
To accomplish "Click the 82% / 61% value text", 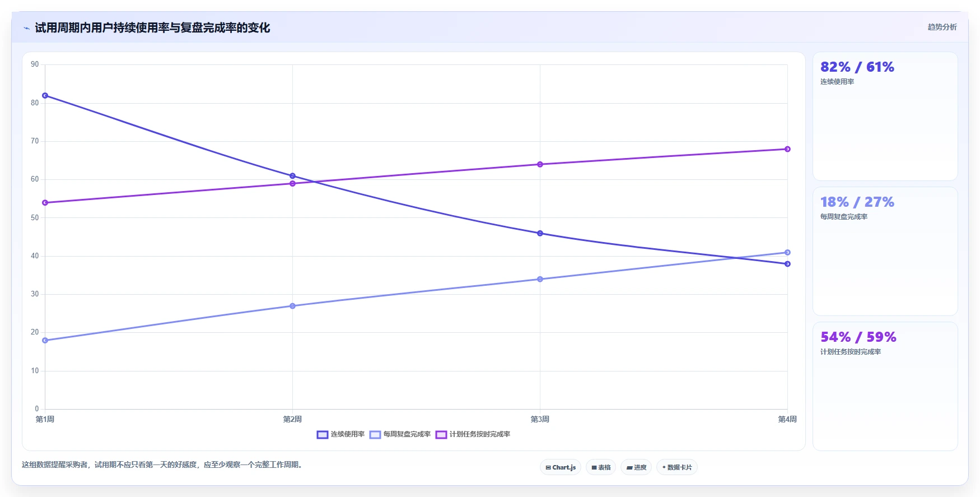I will coord(857,67).
